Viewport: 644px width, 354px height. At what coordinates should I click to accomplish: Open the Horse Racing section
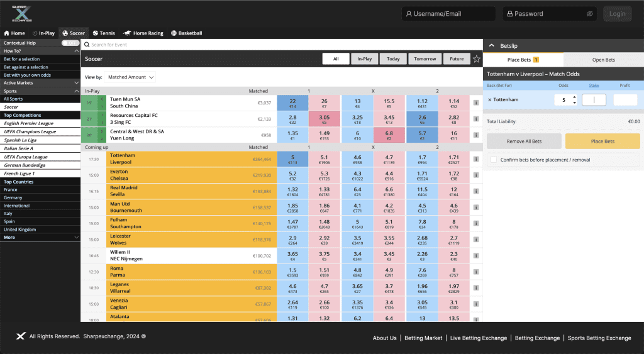(143, 33)
